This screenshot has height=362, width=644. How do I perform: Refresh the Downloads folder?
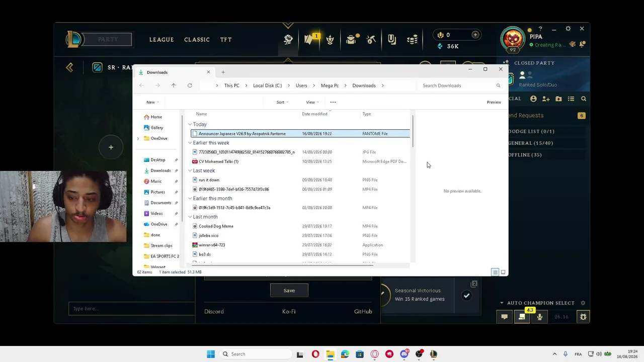(x=190, y=85)
